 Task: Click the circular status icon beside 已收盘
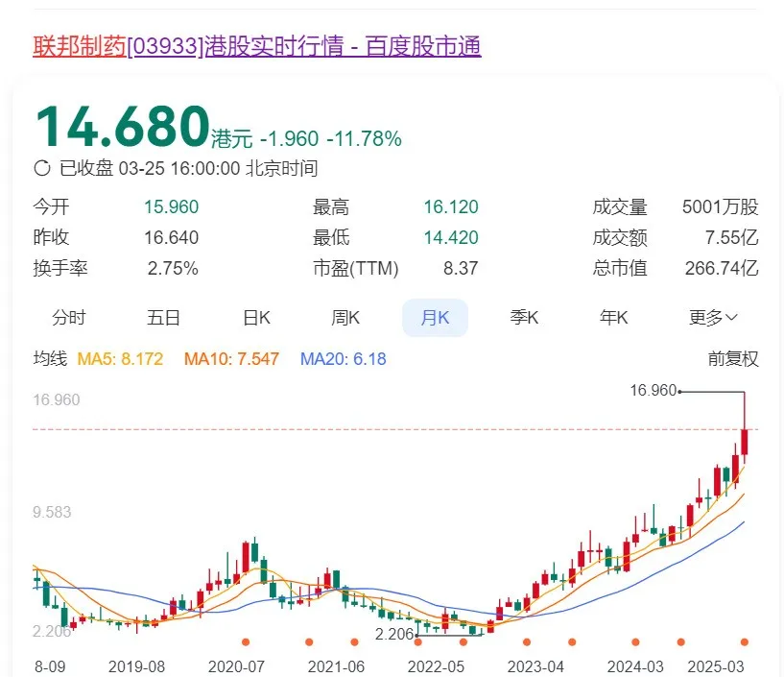42,169
